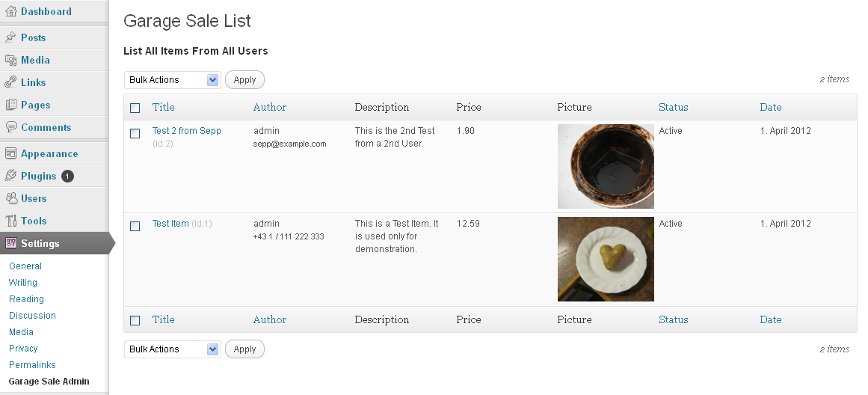Click the Appearance icon in sidebar
868x395 pixels.
[11, 153]
